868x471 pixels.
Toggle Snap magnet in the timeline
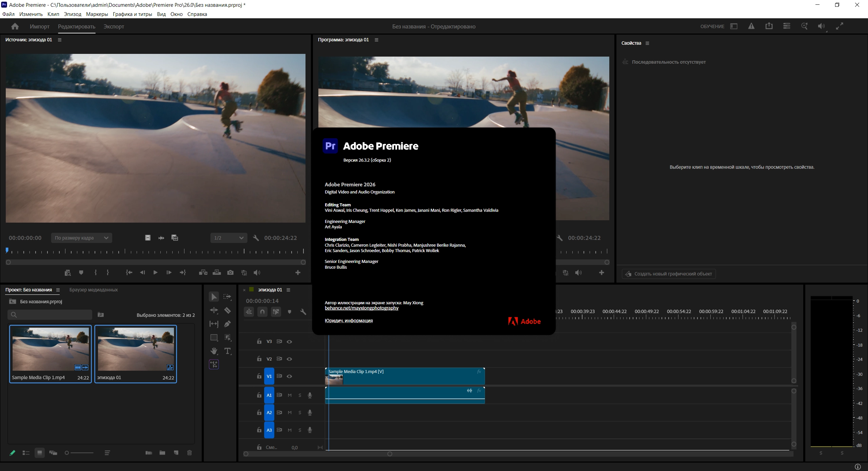(262, 312)
